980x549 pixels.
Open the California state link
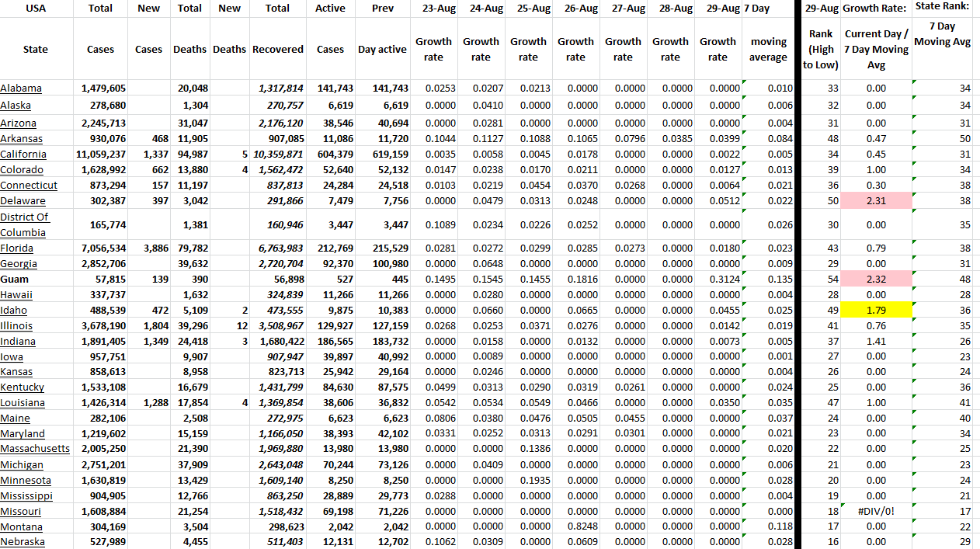23,155
